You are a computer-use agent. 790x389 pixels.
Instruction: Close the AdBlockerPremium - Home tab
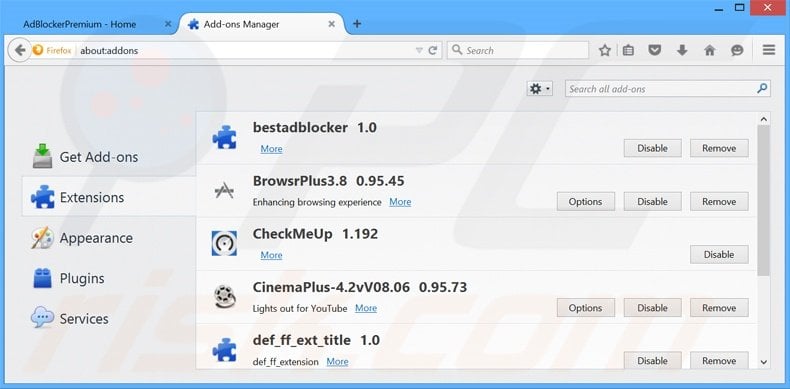168,24
